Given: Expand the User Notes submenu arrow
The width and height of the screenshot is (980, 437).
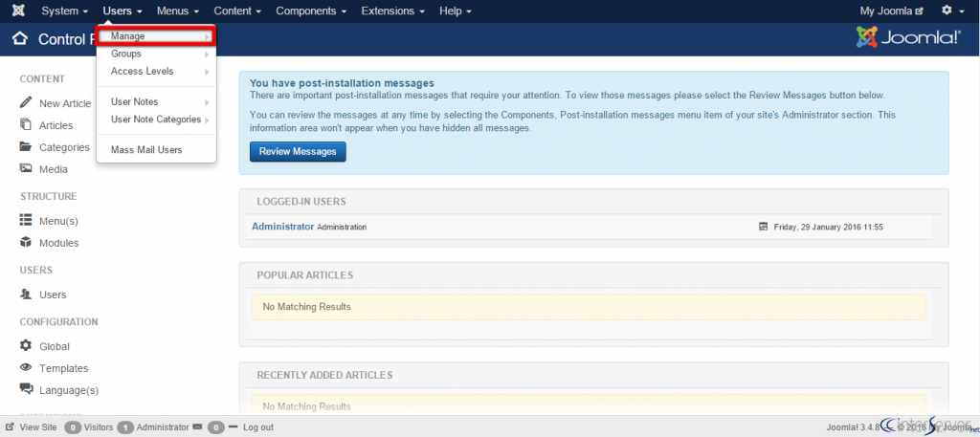Looking at the screenshot, I should click(x=207, y=102).
